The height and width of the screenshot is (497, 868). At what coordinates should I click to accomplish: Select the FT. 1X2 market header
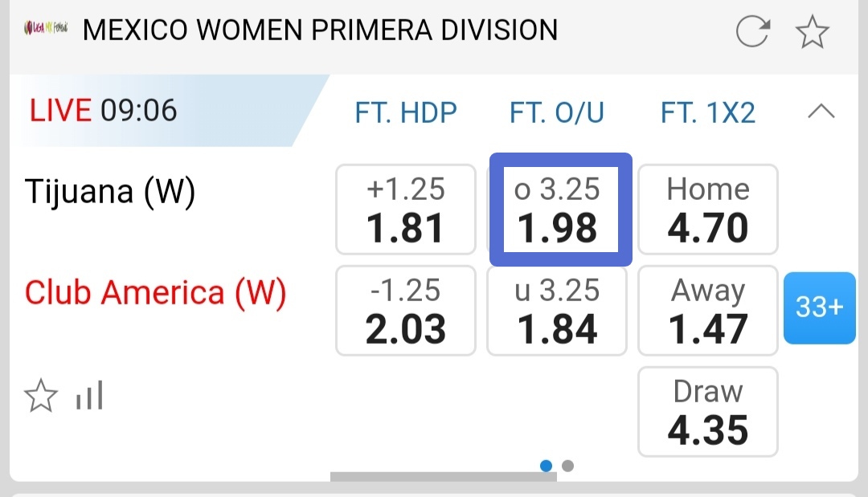click(x=708, y=112)
